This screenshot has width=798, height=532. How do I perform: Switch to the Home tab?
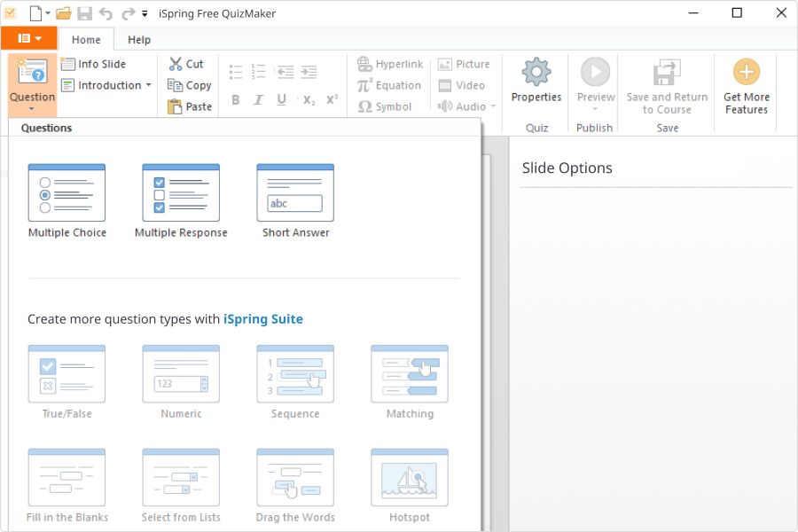click(x=85, y=39)
